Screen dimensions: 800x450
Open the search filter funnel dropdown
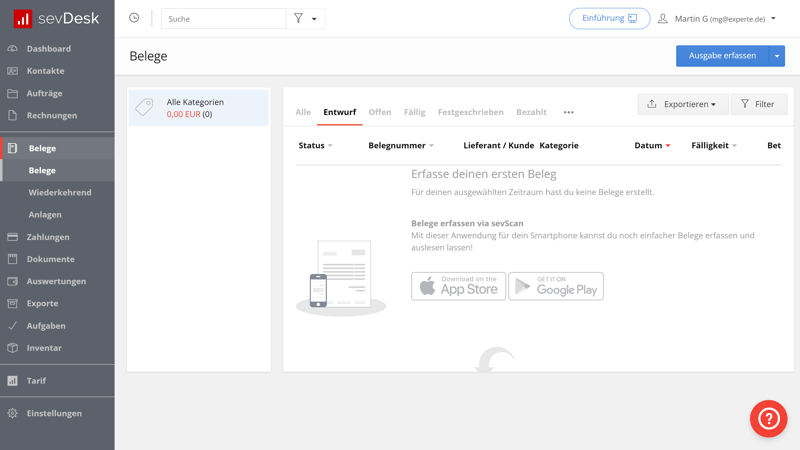[305, 19]
